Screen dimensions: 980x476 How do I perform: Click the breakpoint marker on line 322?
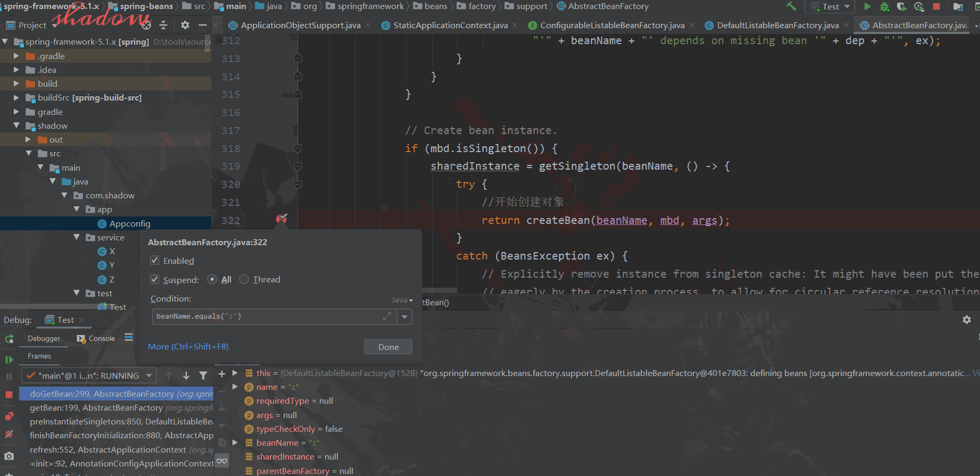point(281,219)
